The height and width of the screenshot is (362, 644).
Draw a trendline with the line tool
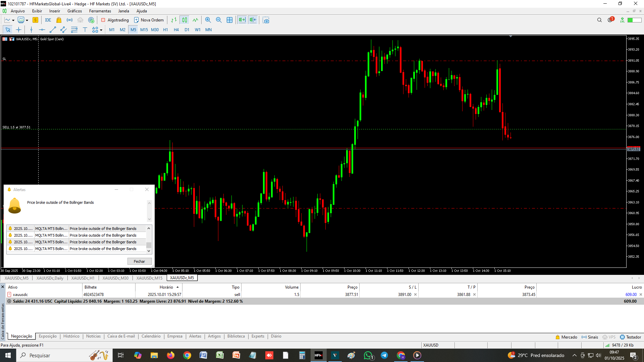tap(53, 30)
